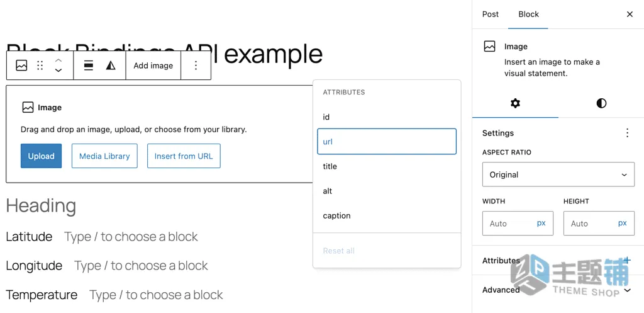Open block toolbar options three-dot menu

click(196, 65)
